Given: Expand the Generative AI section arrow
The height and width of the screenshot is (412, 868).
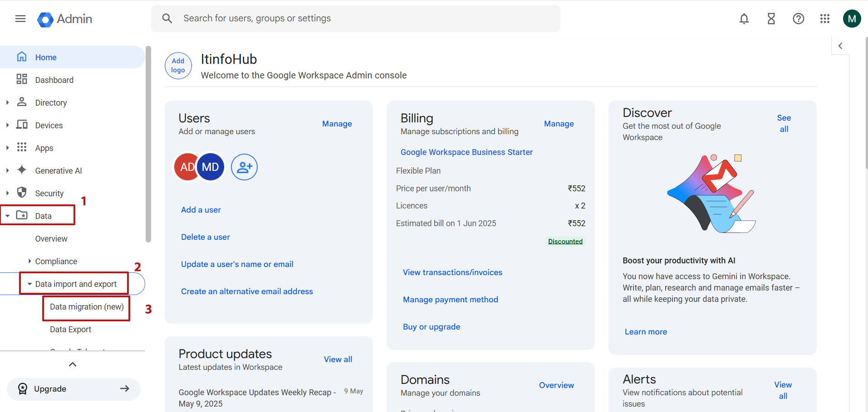Looking at the screenshot, I should coord(7,170).
